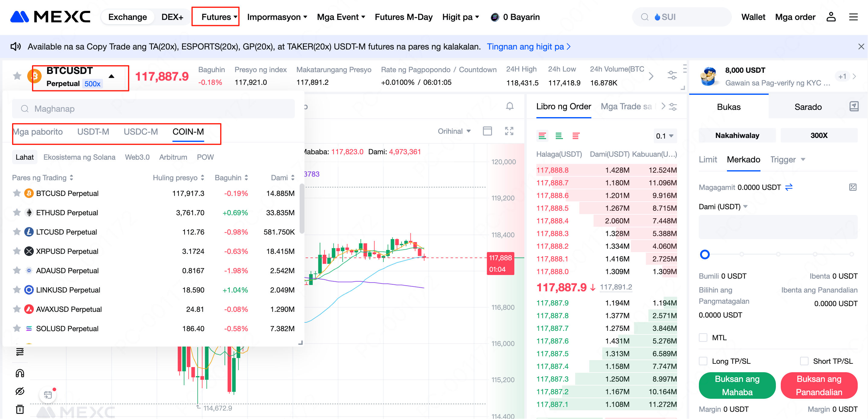
Task: Click the trash icon in chart sidebar
Action: pyautogui.click(x=20, y=409)
